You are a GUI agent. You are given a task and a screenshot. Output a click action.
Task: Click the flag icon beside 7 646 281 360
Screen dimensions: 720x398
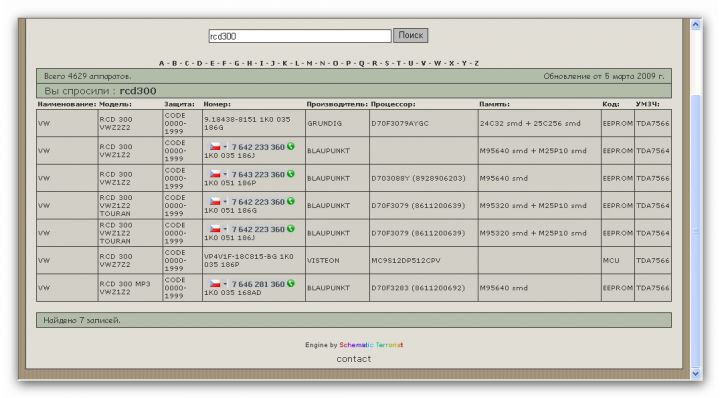pyautogui.click(x=215, y=284)
